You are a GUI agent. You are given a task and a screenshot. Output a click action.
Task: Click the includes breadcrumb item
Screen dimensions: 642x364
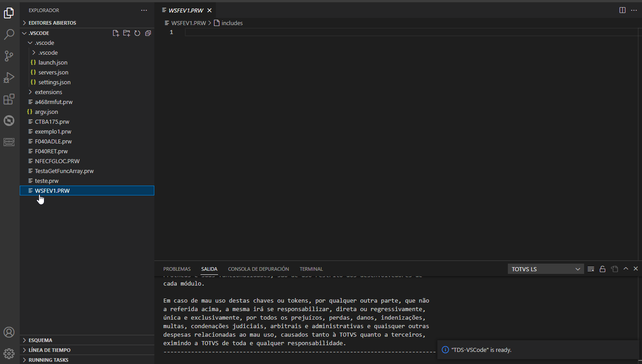tap(228, 23)
